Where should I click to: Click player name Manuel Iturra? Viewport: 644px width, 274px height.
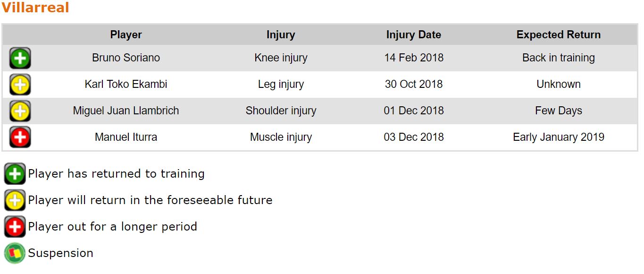click(x=126, y=137)
